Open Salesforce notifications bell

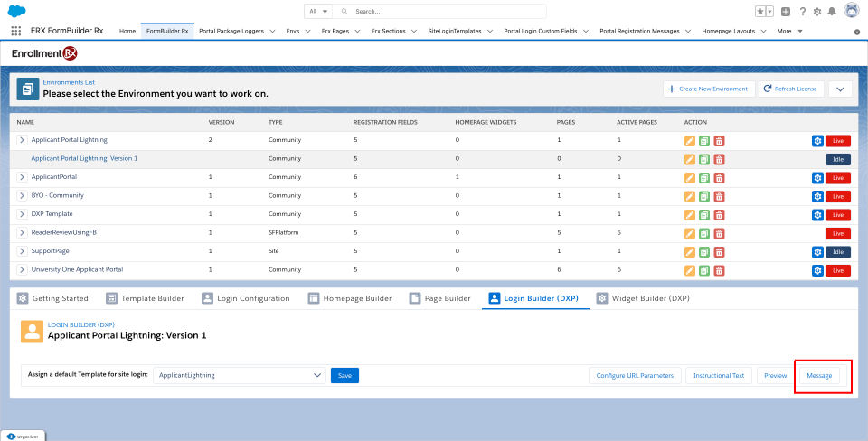833,12
